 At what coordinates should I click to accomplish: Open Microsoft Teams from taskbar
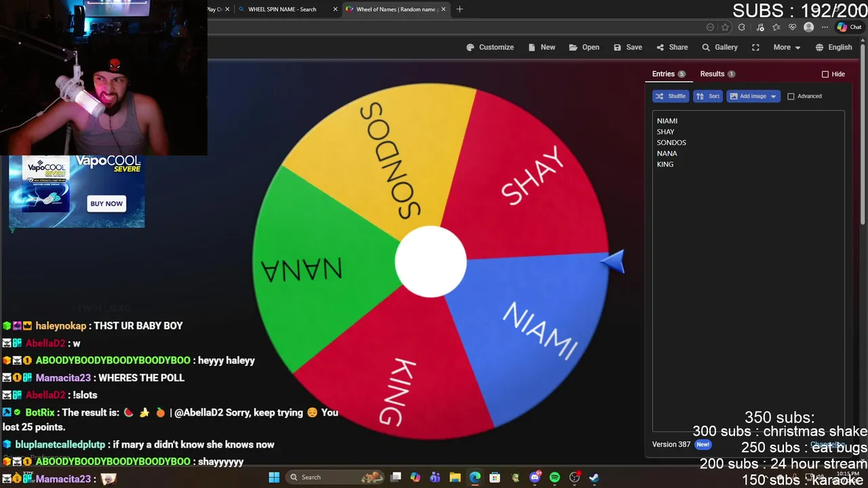(x=435, y=477)
